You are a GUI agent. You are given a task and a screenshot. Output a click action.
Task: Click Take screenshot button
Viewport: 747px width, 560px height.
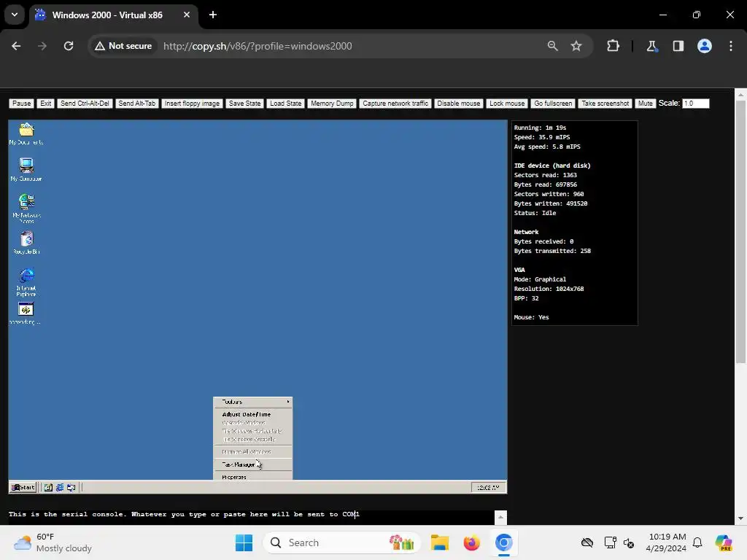pyautogui.click(x=605, y=104)
